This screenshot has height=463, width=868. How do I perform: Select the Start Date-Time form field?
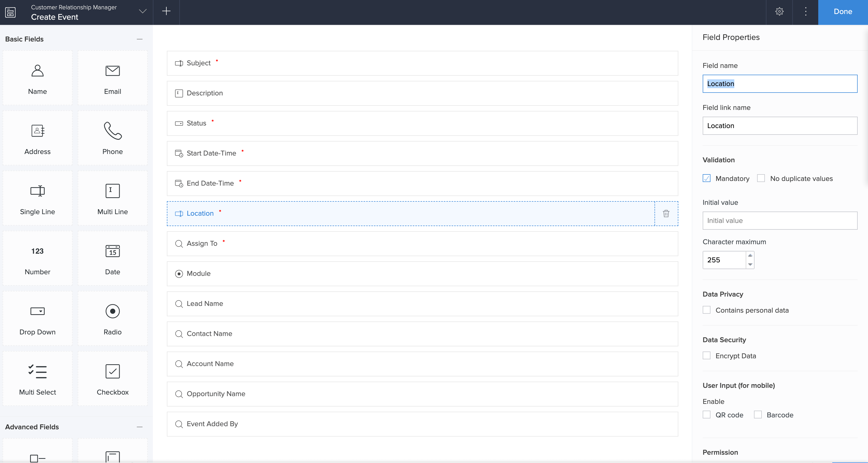pos(422,153)
